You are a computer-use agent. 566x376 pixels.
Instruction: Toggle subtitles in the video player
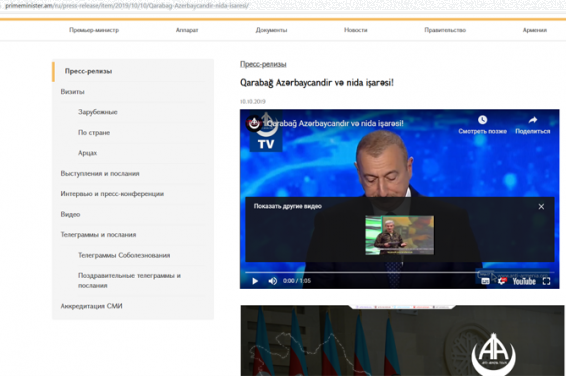click(x=486, y=281)
